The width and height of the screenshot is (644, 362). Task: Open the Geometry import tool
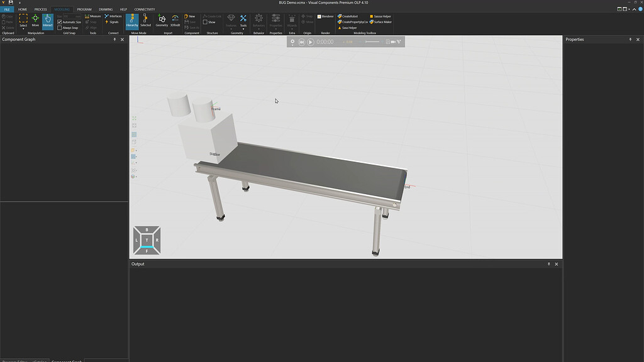tap(162, 21)
